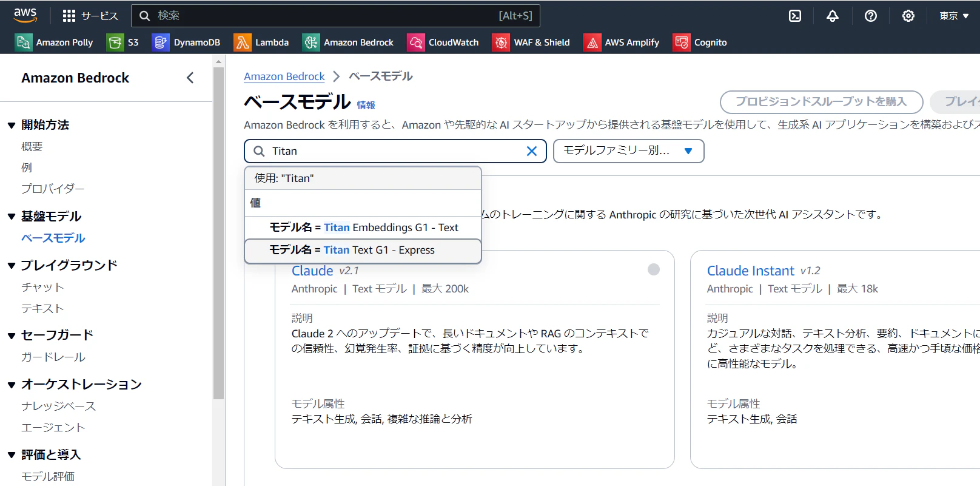This screenshot has height=486, width=980.
Task: Click the AWS logo home icon
Action: click(x=25, y=15)
